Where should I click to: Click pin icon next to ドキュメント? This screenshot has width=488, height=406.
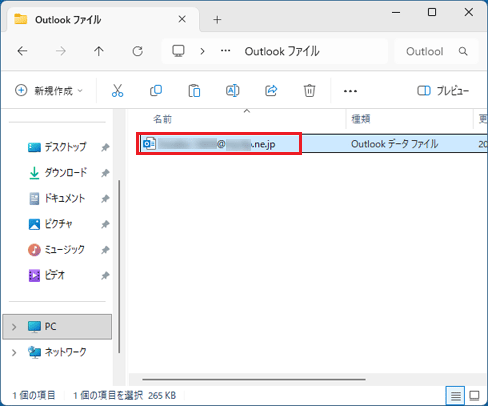[105, 199]
